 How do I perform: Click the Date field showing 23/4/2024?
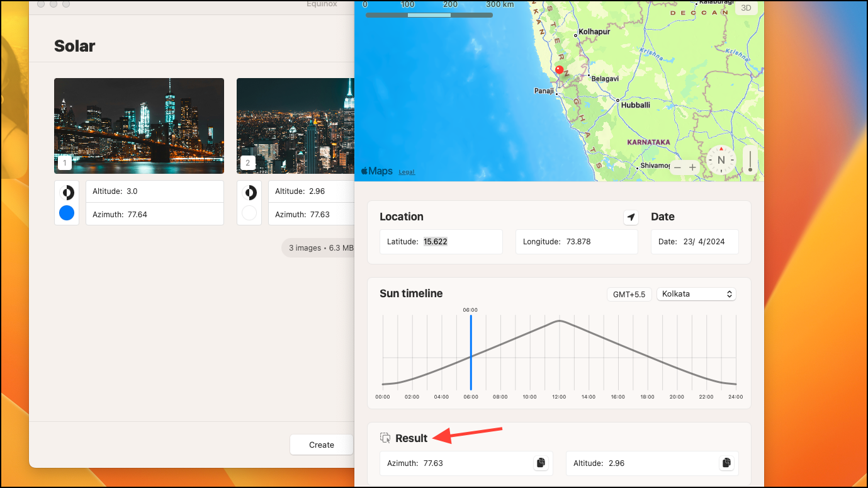[695, 241]
